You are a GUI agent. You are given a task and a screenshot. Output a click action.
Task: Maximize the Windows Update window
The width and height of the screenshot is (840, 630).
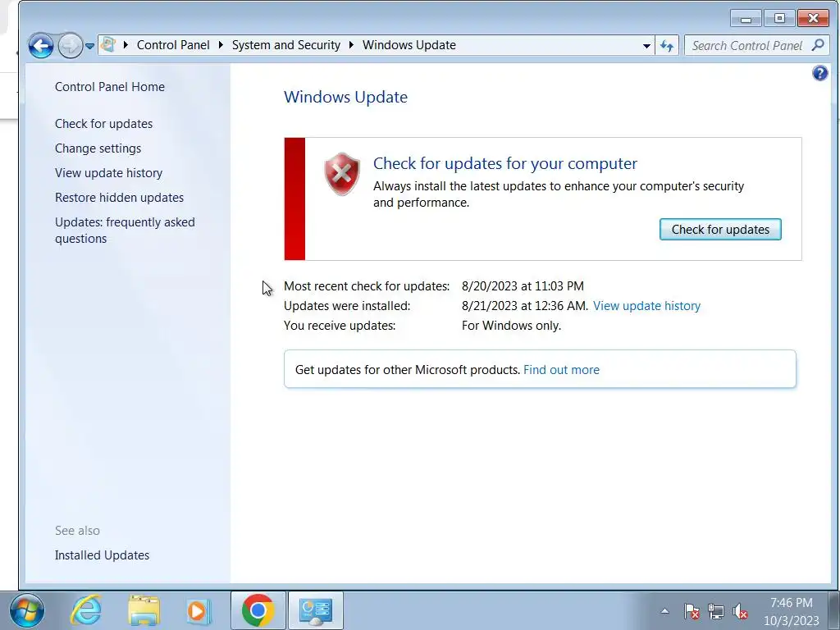779,19
